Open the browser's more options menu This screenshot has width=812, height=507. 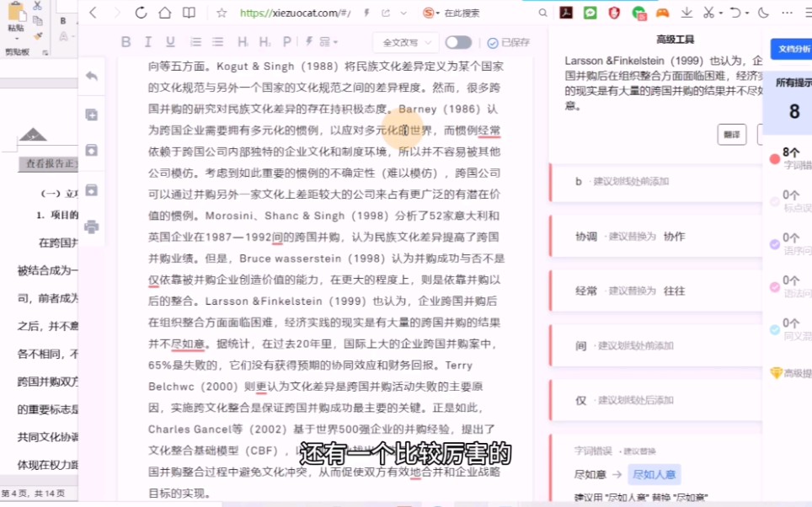787,13
